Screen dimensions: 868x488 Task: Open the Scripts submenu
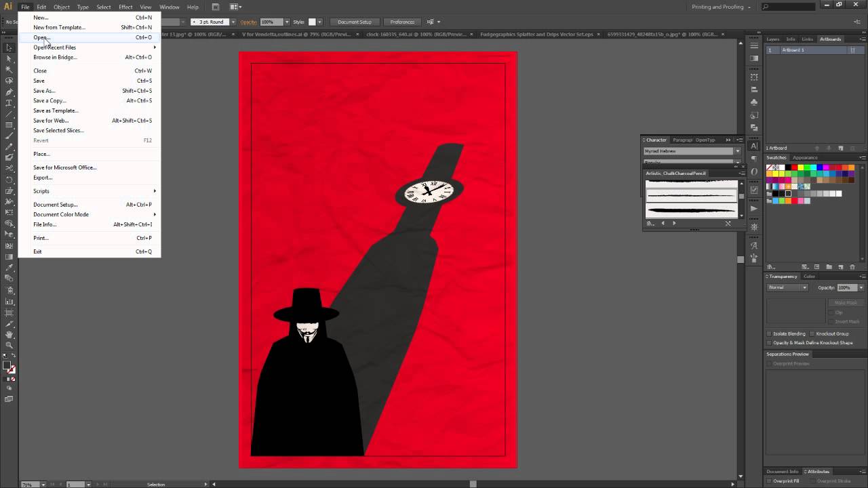tap(90, 190)
